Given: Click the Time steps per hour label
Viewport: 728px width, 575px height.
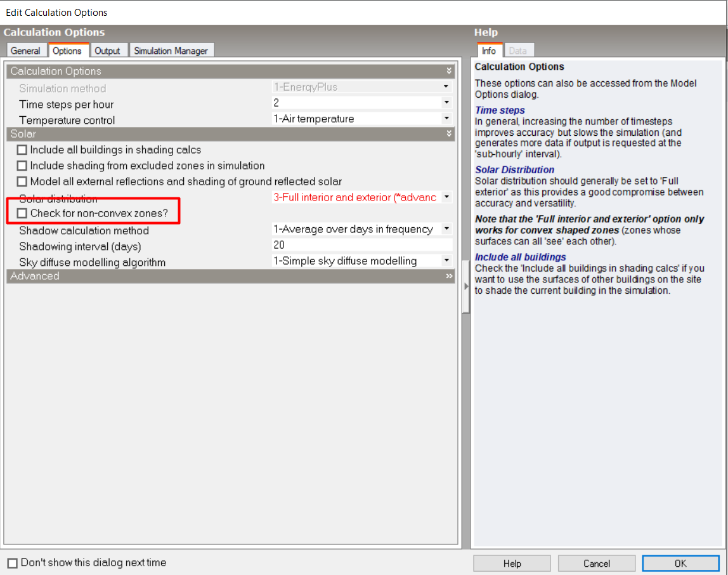Looking at the screenshot, I should [x=67, y=105].
